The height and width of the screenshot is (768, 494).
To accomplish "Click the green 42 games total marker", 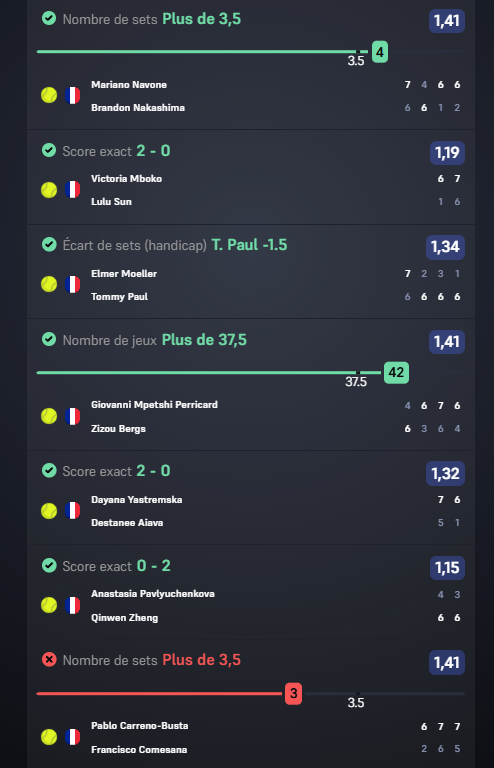I will point(396,373).
